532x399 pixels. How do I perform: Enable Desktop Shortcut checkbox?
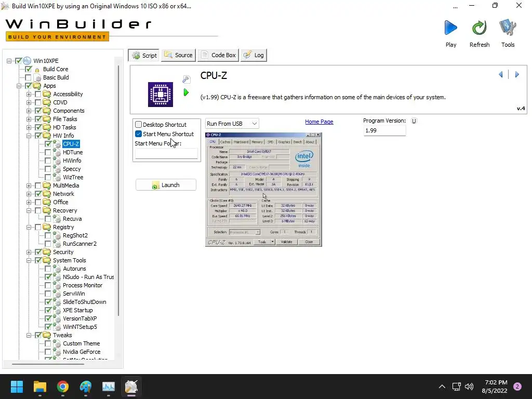138,125
